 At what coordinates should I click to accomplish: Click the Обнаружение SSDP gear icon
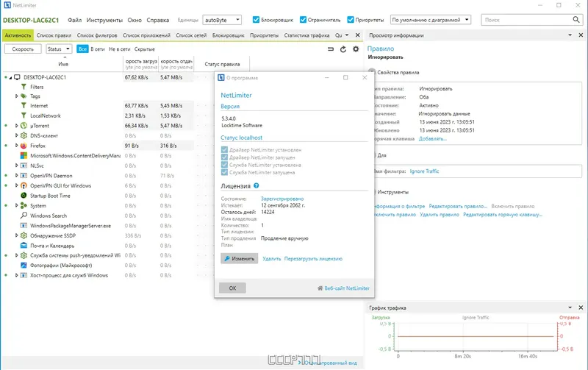(24, 235)
